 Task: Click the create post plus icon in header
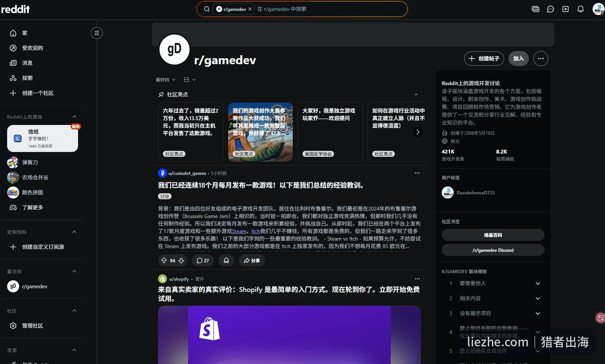(566, 9)
